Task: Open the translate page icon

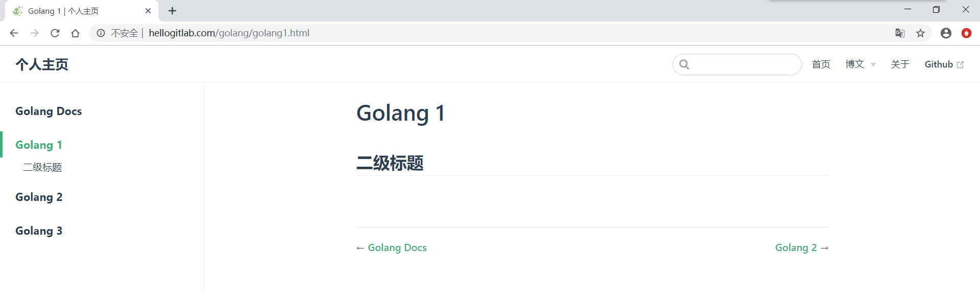Action: coord(900,33)
